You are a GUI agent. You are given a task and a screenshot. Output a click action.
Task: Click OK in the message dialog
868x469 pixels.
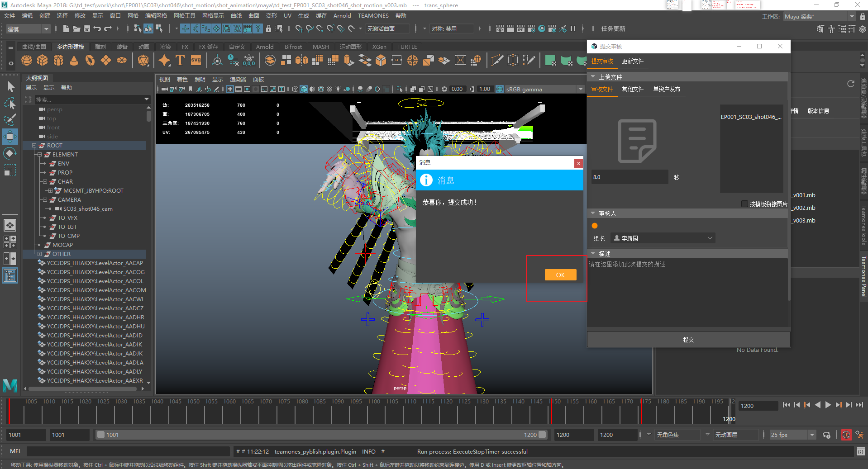[560, 275]
